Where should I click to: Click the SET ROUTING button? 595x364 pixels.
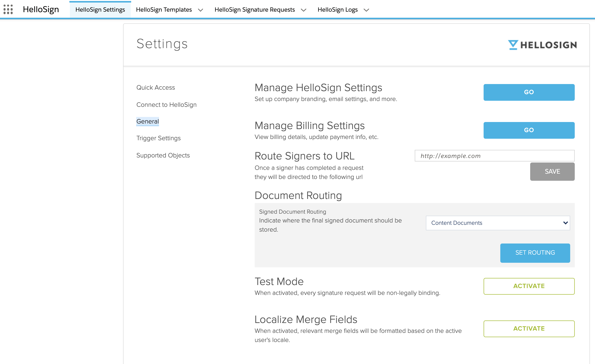(x=535, y=253)
